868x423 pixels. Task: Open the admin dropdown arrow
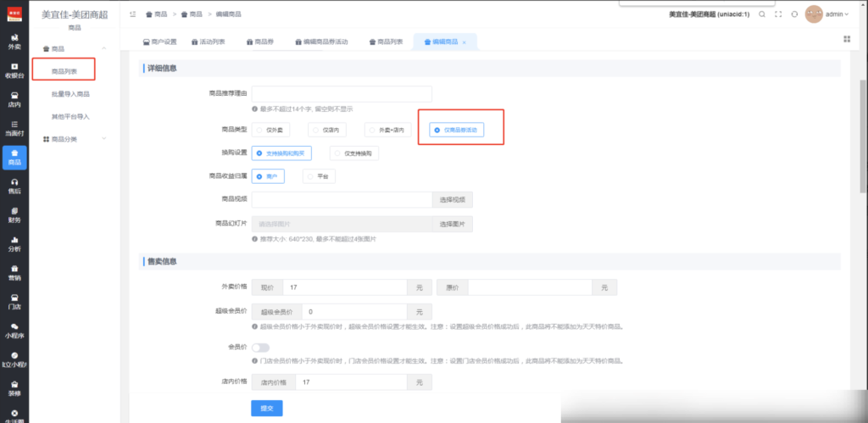pyautogui.click(x=847, y=14)
